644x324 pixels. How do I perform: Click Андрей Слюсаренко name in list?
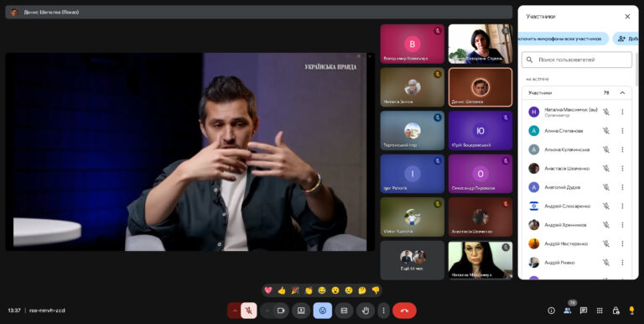567,206
